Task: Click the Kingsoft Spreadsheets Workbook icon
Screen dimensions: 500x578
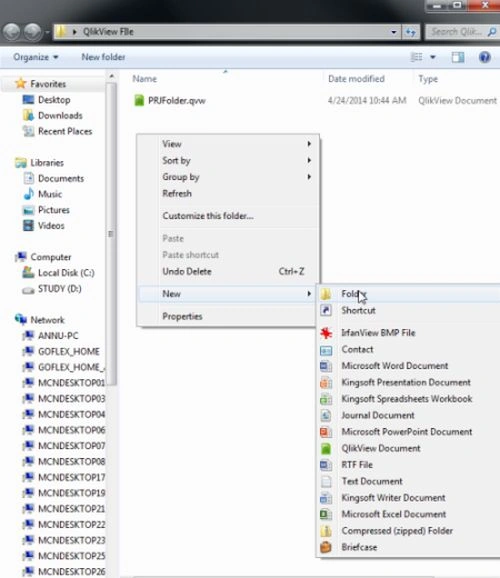Action: click(326, 399)
